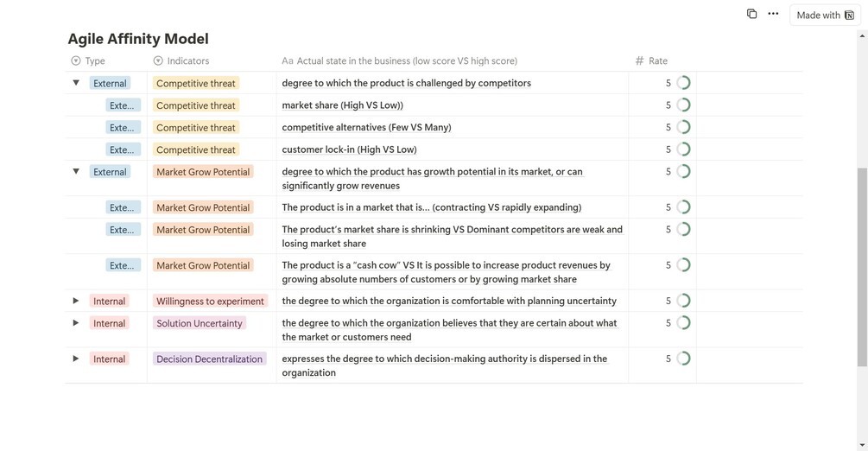Collapse the External Market Grow Potential group

pyautogui.click(x=76, y=172)
